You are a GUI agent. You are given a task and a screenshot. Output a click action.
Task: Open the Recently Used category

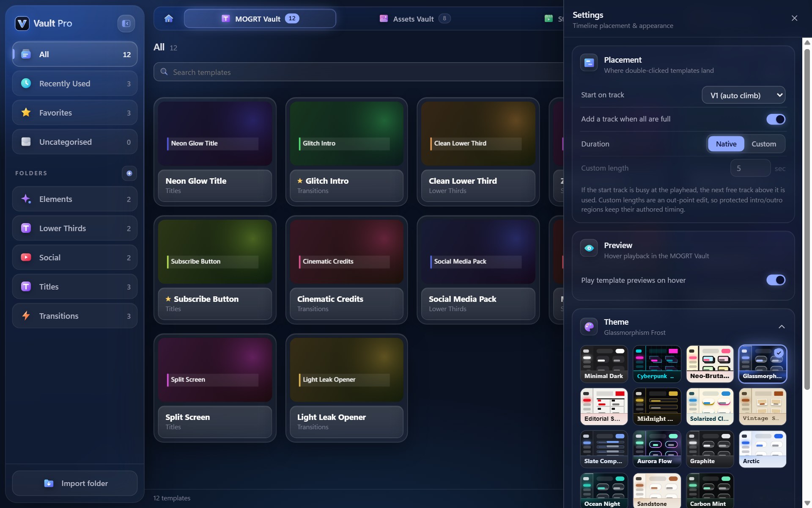pos(75,83)
